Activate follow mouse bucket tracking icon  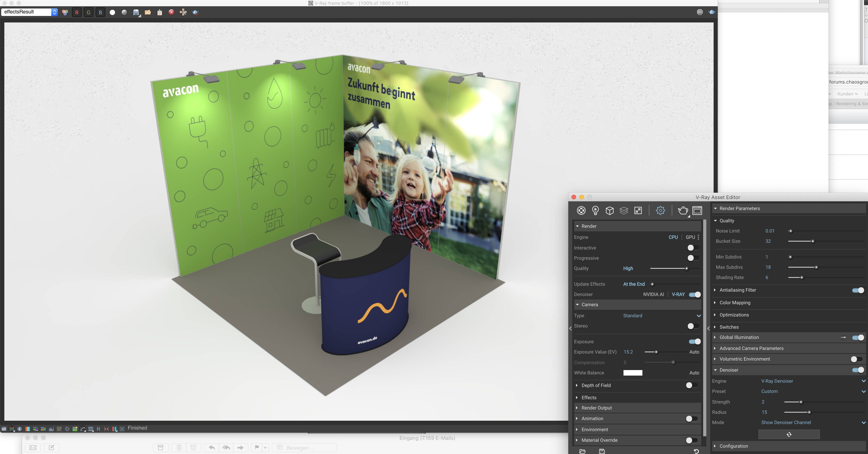[183, 12]
